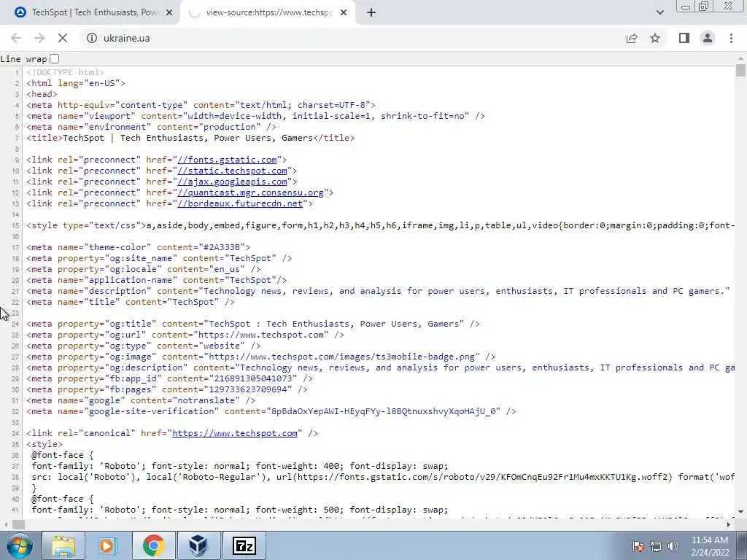Click the volume speaker tray icon
Viewport: 747px width, 560px height.
coord(673,546)
